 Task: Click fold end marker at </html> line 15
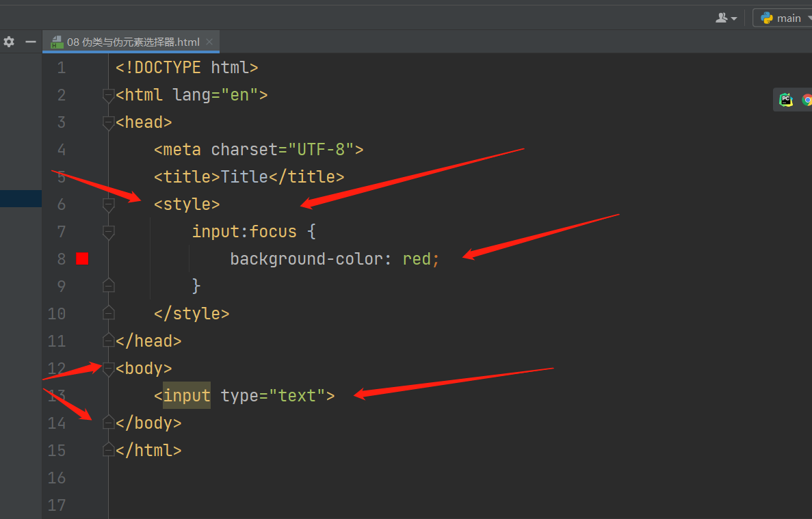point(108,450)
